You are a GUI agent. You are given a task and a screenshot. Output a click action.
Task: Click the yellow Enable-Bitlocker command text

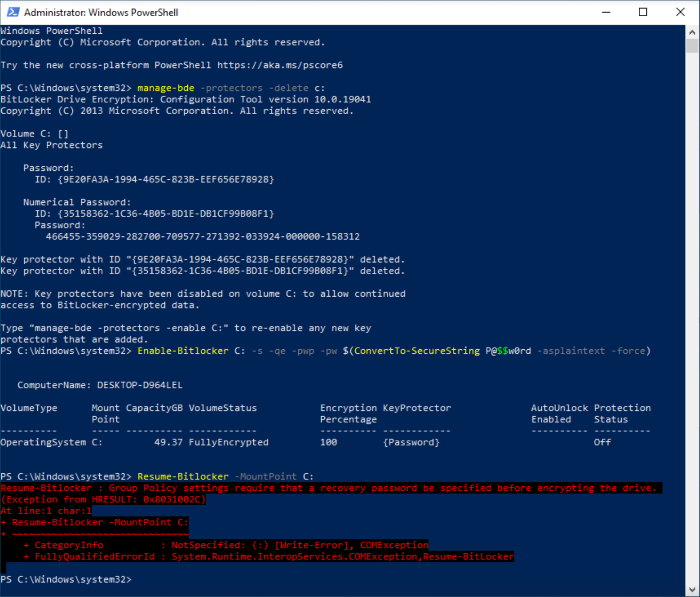(183, 351)
